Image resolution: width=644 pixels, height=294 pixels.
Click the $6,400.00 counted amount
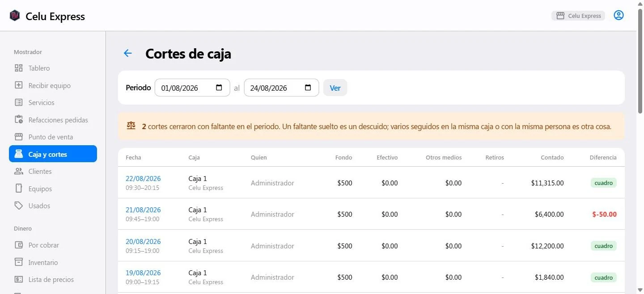pyautogui.click(x=549, y=214)
